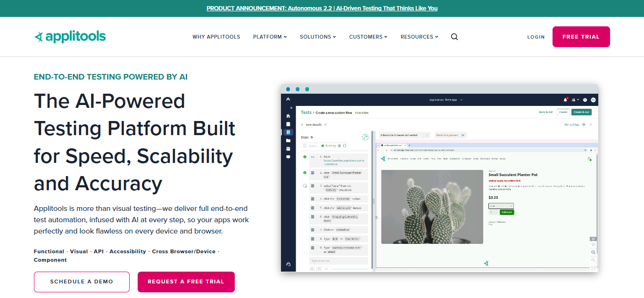
Task: Open the Run settings gear icon
Action: click(584, 124)
